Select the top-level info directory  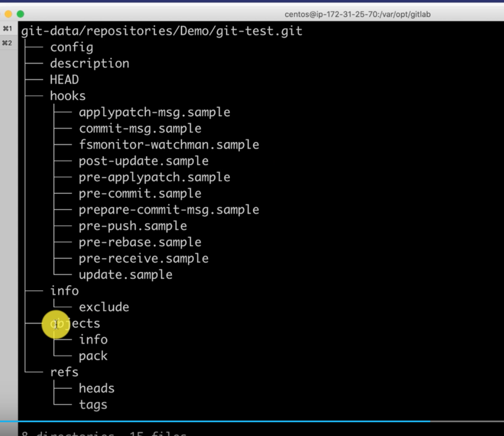click(x=64, y=291)
